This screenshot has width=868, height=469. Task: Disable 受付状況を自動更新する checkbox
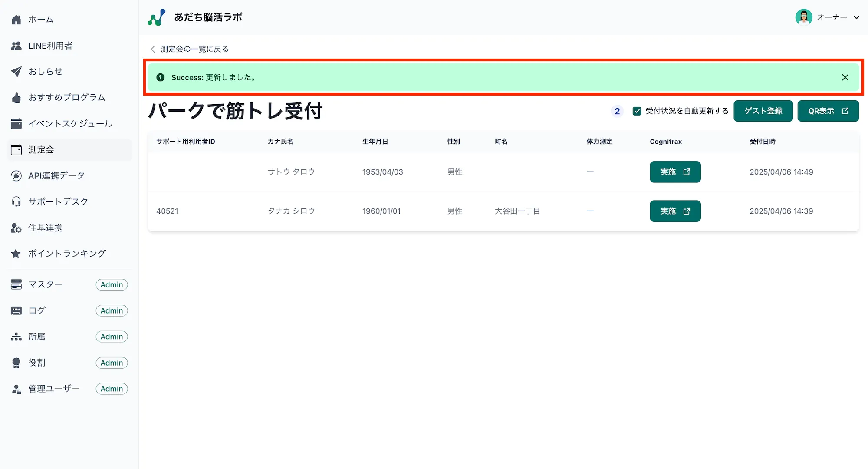tap(637, 111)
